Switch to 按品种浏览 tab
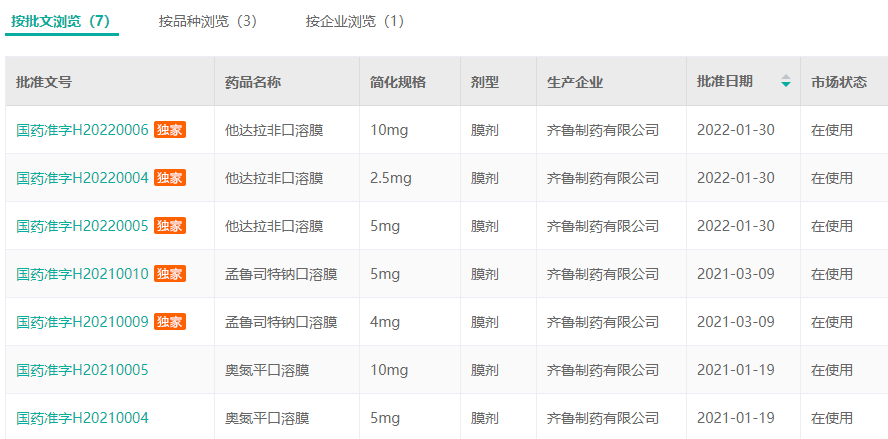This screenshot has height=439, width=888. [x=208, y=21]
